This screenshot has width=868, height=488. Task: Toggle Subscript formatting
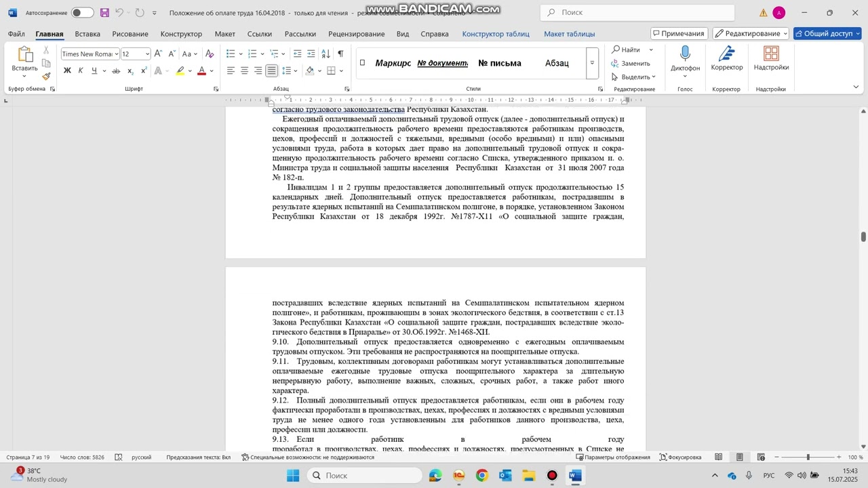point(130,70)
